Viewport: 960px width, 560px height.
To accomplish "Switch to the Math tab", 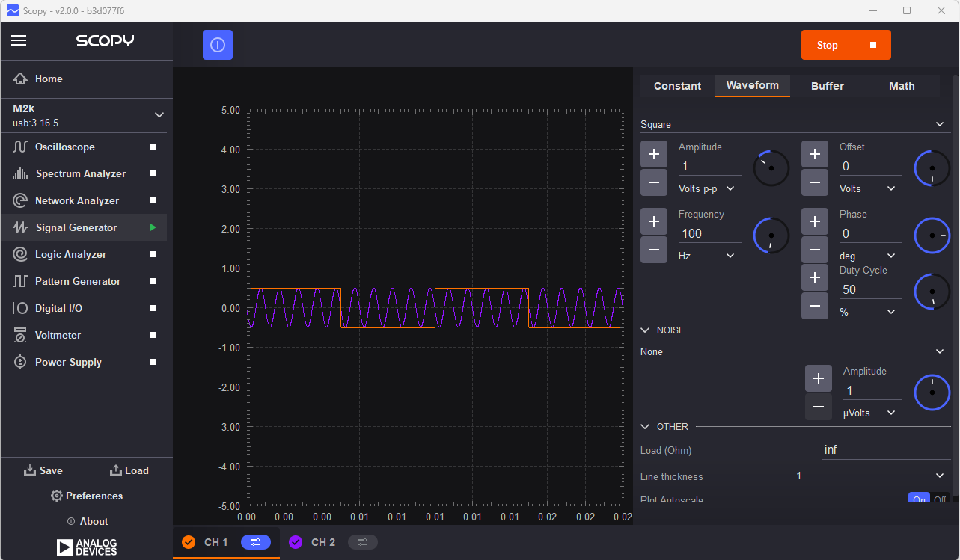I will [902, 86].
